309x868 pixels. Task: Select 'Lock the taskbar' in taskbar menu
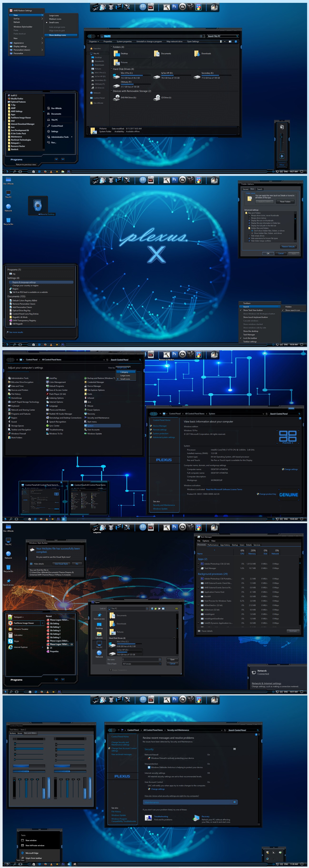[260, 338]
